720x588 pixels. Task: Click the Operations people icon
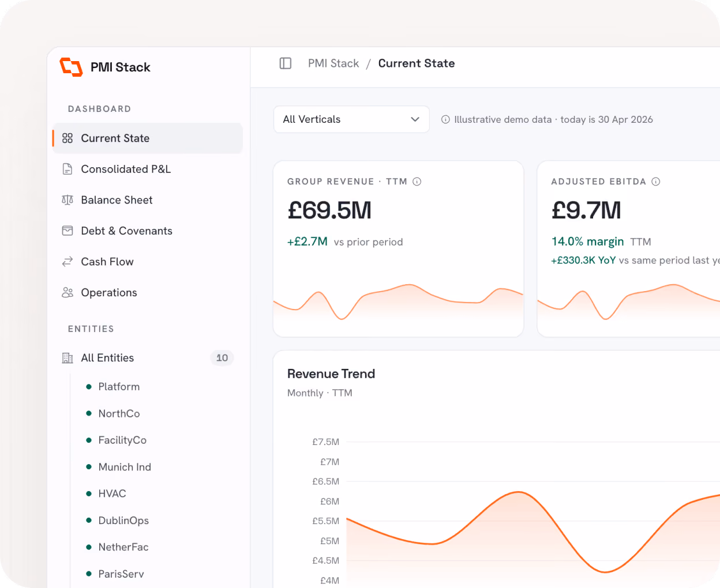point(67,293)
